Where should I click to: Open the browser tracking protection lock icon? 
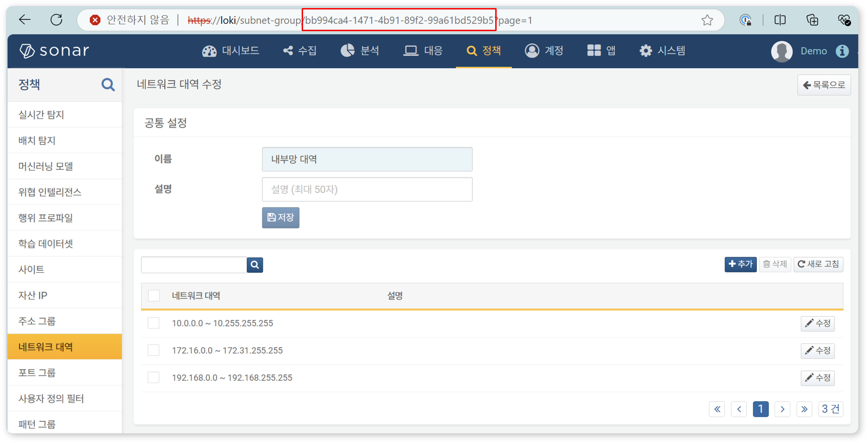click(x=745, y=20)
